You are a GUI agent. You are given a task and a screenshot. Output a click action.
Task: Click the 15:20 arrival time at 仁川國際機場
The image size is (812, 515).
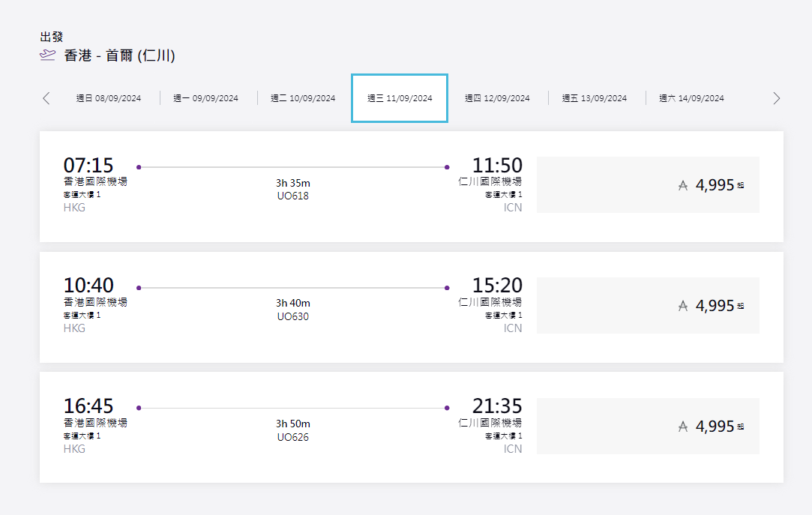coord(497,286)
